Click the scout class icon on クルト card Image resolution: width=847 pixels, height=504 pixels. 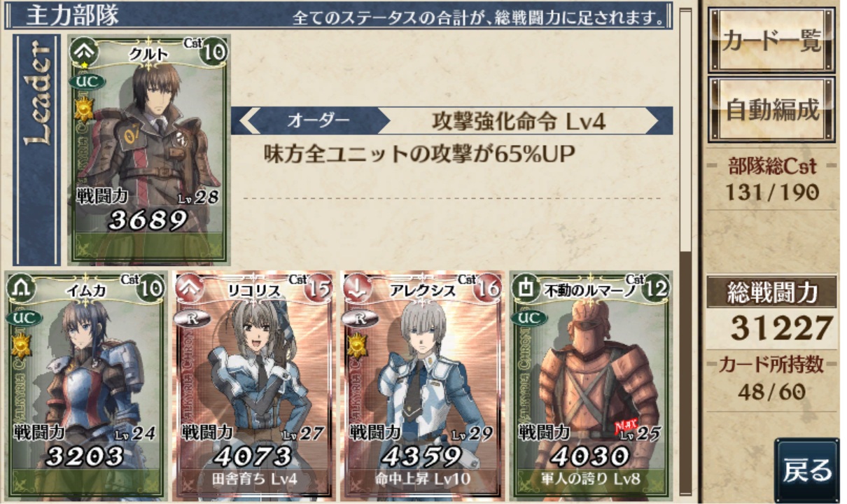point(85,51)
